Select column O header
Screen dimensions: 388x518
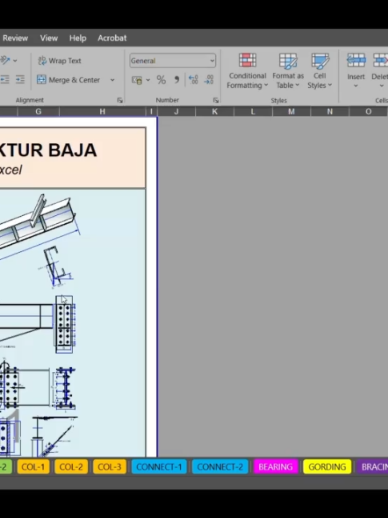pyautogui.click(x=368, y=112)
